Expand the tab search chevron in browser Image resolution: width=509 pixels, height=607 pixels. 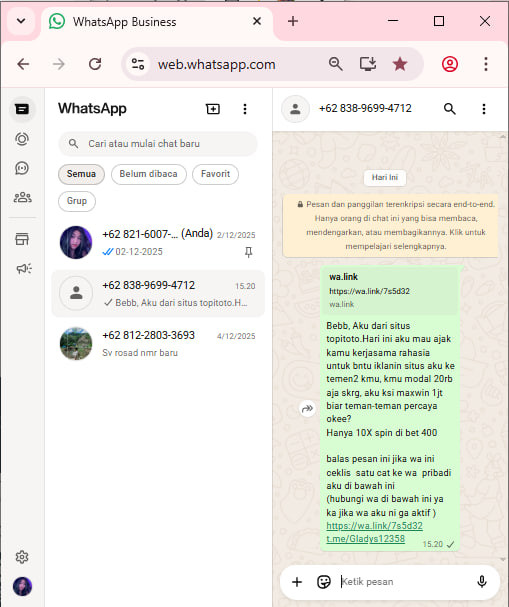21,21
